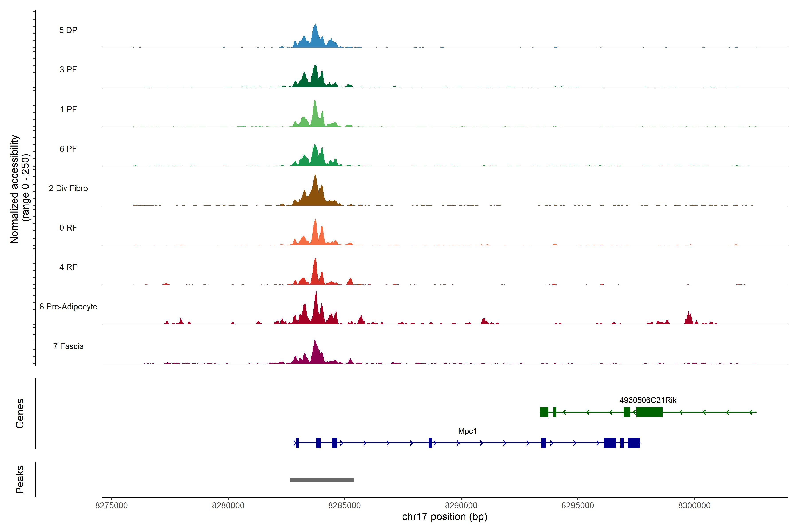Click the 4930506C21Rik gene label

pos(648,400)
